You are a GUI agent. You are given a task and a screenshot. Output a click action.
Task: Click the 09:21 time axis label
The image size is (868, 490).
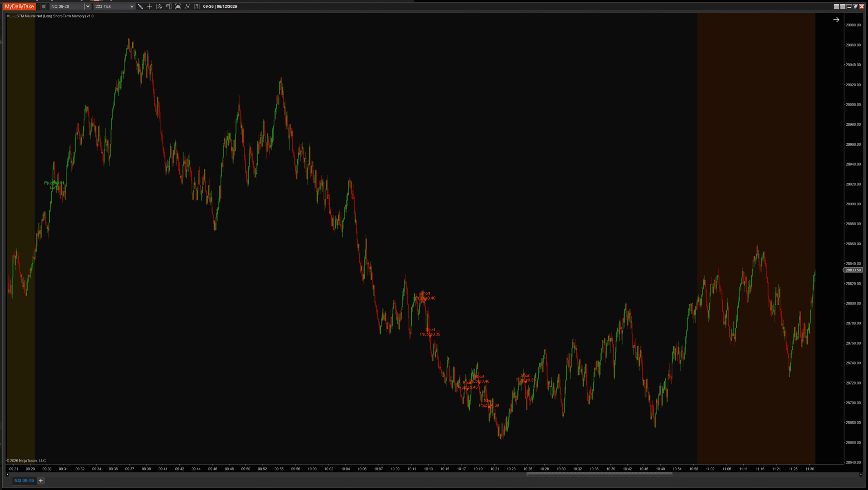(x=14, y=469)
